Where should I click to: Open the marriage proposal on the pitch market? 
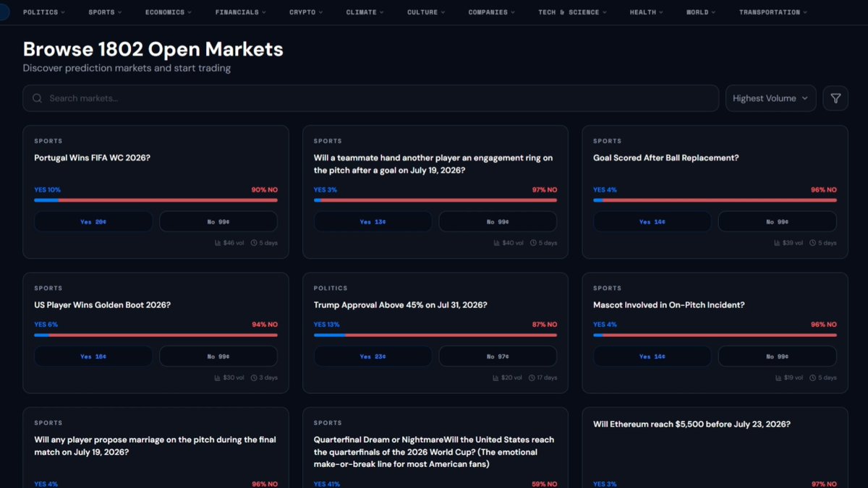(x=155, y=445)
